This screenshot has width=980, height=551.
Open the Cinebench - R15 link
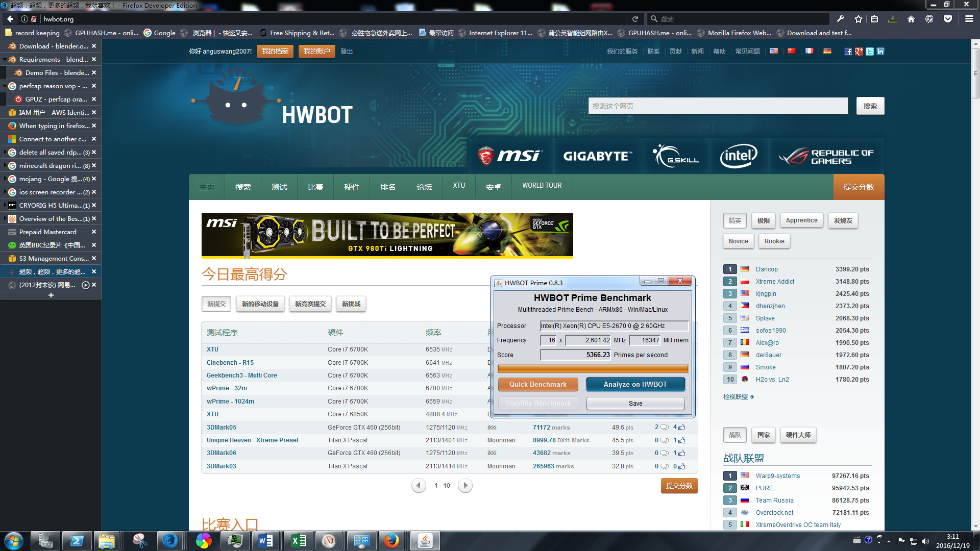coord(230,363)
